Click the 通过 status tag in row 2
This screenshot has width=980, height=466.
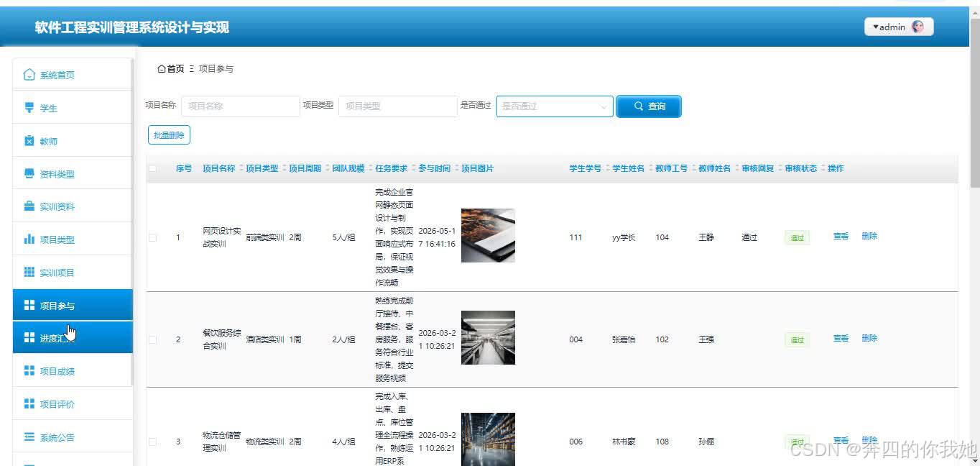(798, 340)
